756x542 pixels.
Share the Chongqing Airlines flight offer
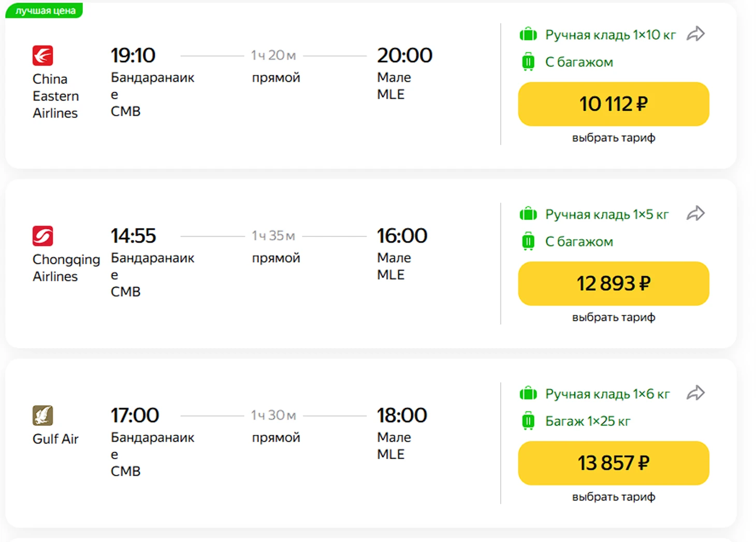pos(695,213)
